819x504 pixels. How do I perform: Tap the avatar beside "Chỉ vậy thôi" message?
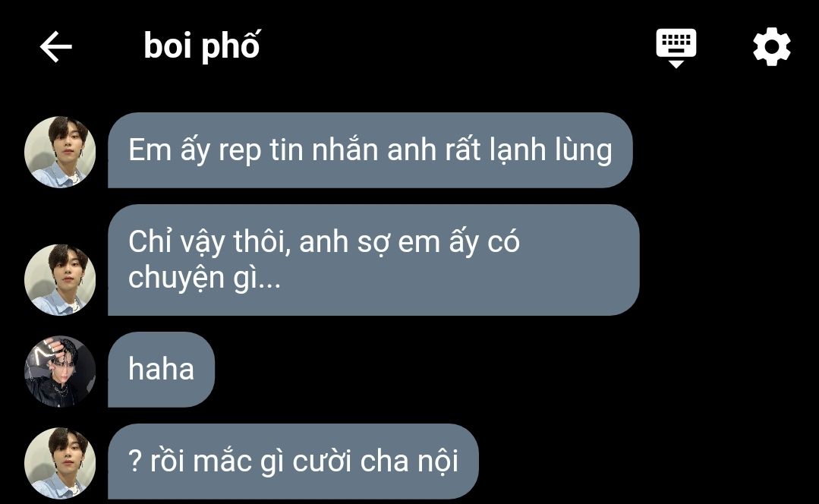(x=60, y=279)
